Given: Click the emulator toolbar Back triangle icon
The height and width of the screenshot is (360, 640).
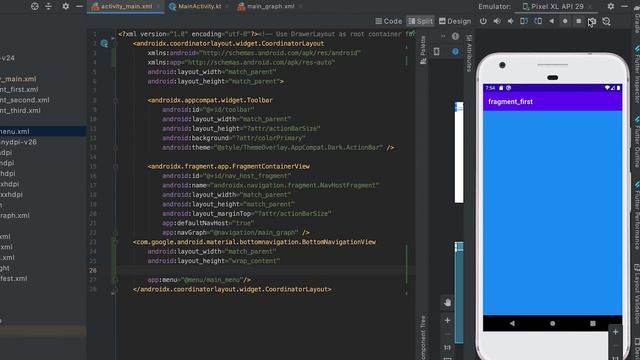Looking at the screenshot, I should click(551, 21).
